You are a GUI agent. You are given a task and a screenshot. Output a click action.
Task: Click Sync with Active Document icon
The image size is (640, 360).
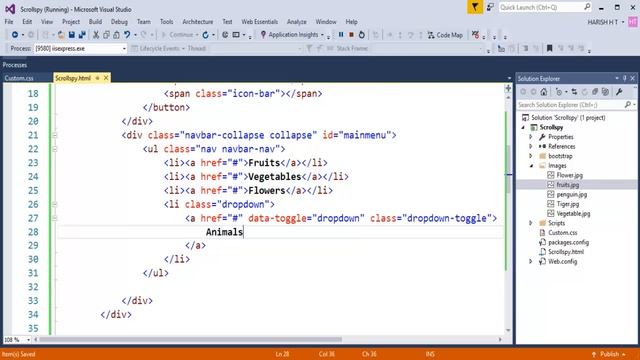[574, 92]
